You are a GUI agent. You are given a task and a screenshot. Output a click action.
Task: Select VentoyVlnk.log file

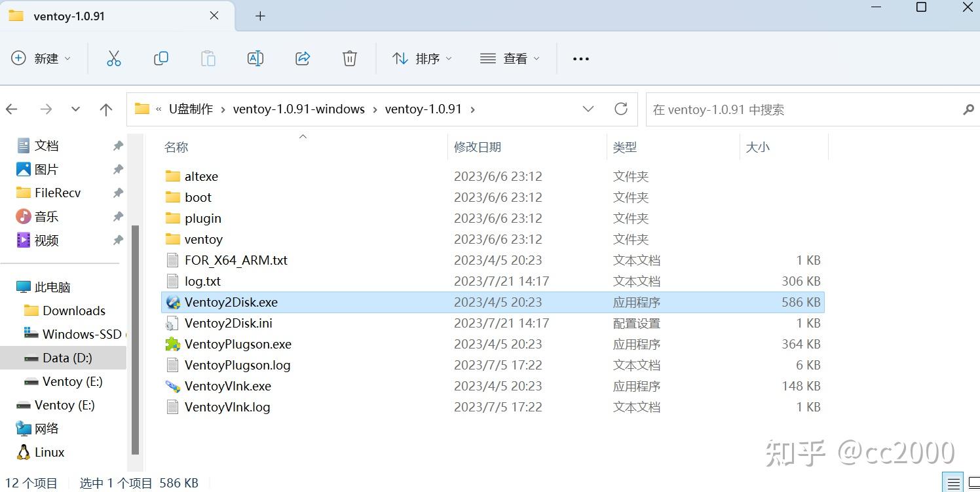coord(493,407)
